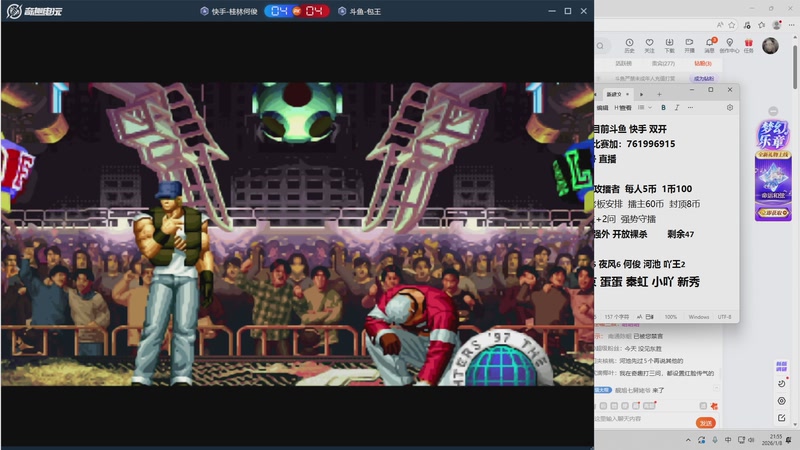Viewport: 800px width, 450px height.
Task: Click the 100% zoom in Notepad status bar
Action: [x=670, y=317]
